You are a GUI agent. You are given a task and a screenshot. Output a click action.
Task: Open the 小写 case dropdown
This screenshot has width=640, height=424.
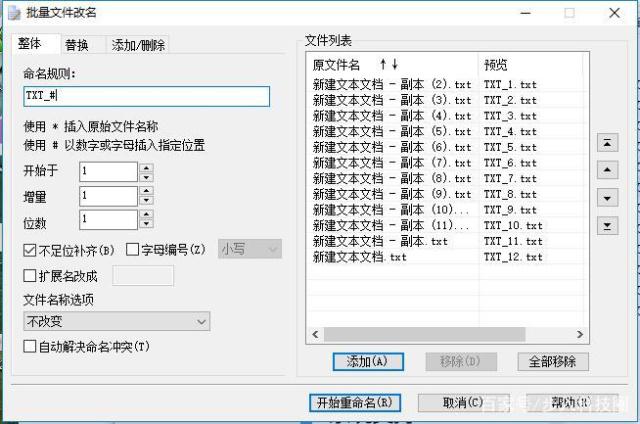(250, 249)
